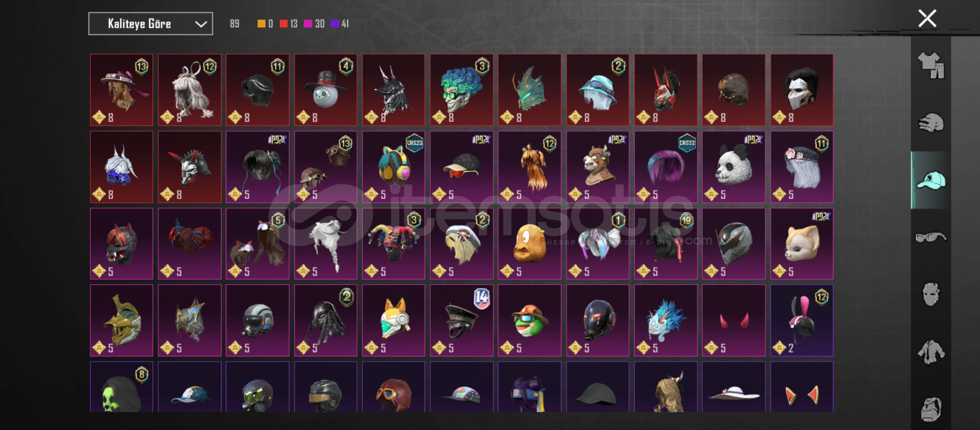
Task: Click the dropdown chevron beside Kaliteye Göre
Action: coord(201,24)
